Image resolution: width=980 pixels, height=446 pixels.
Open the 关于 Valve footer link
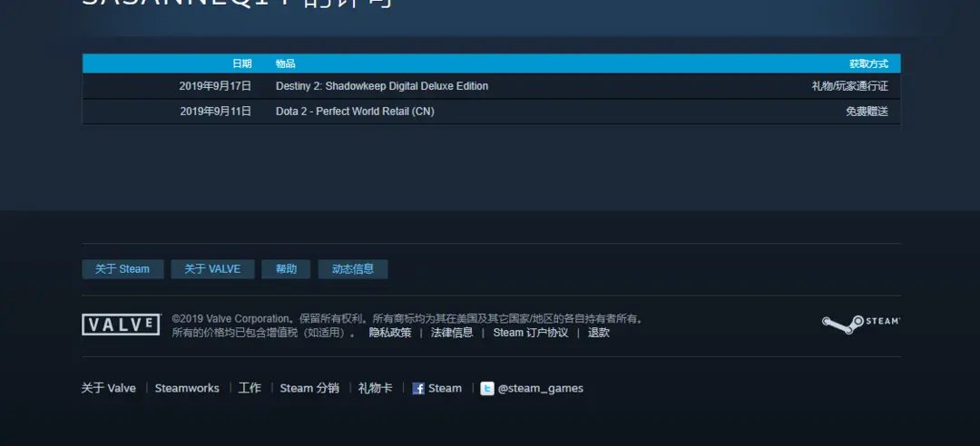click(x=109, y=389)
